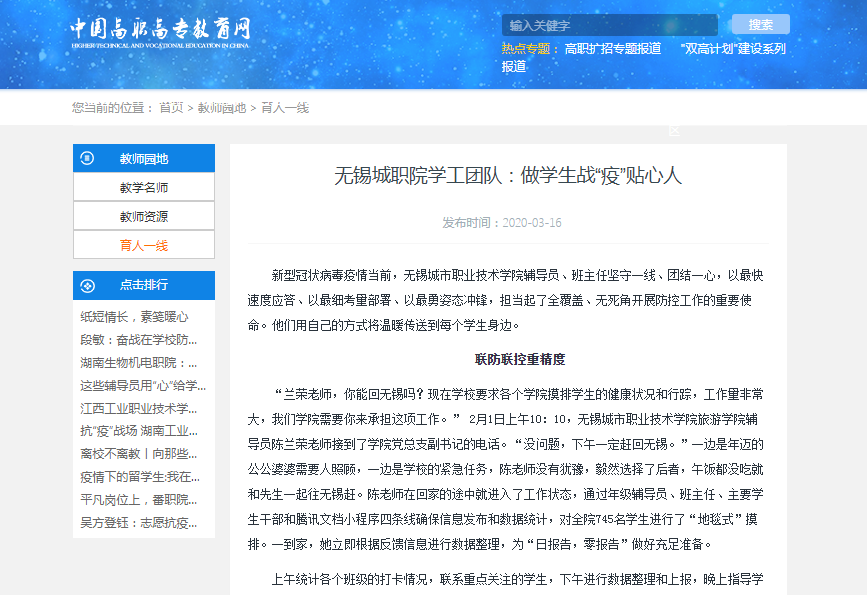This screenshot has width=867, height=595.
Task: Click the subheading 联防联控重精度
Action: click(x=520, y=359)
